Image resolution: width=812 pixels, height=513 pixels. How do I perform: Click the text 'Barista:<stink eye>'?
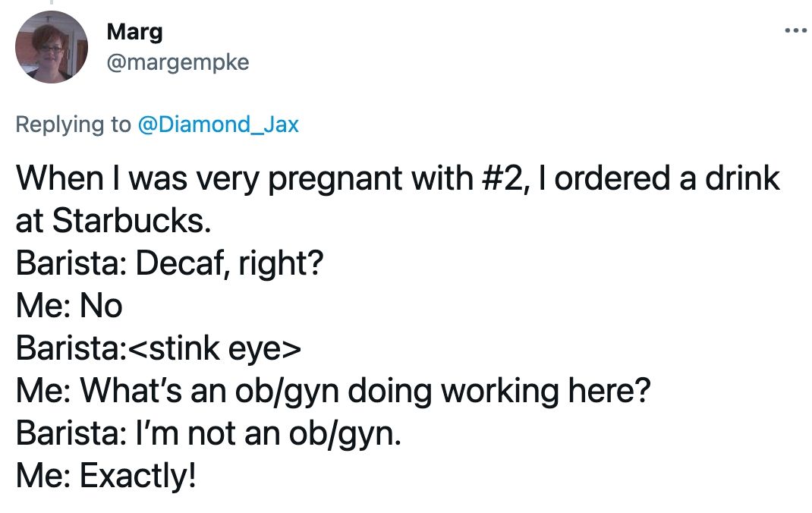158,348
